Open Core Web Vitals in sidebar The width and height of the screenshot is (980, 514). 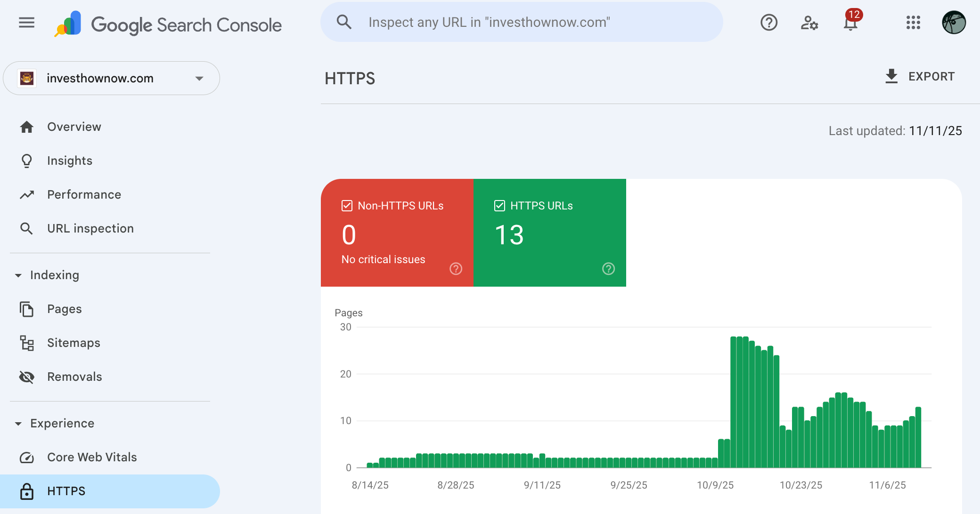(x=92, y=457)
